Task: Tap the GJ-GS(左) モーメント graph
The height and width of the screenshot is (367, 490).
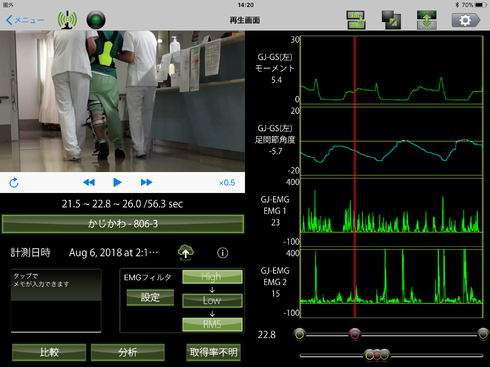Action: (392, 70)
